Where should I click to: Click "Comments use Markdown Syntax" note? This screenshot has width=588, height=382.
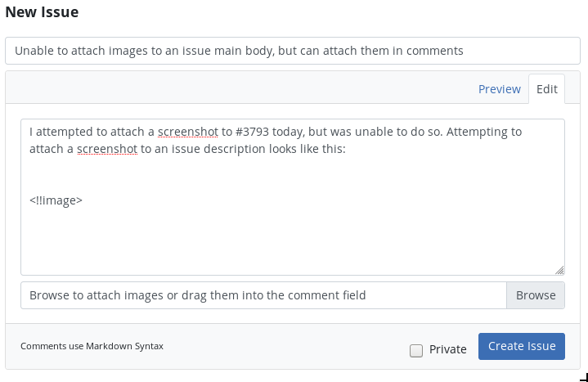[92, 346]
